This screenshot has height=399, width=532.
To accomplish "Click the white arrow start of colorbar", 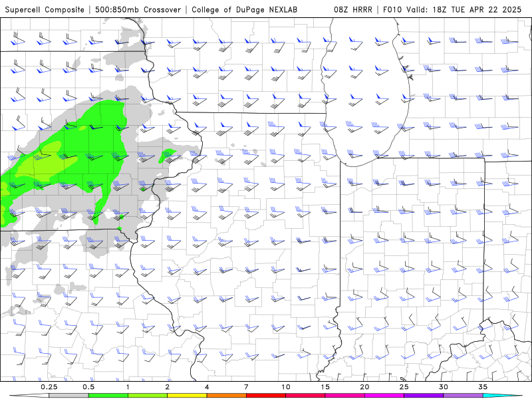I will (29, 396).
